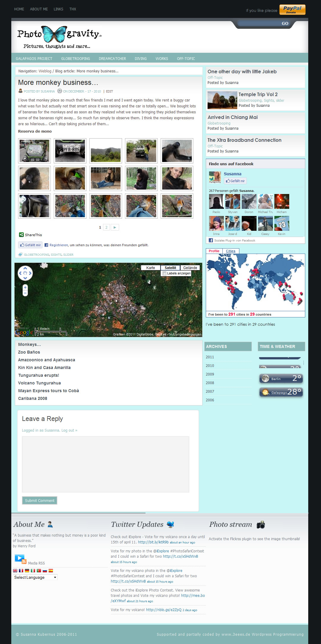This screenshot has width=321, height=644.
Task: Open the Media RSS feed icon
Action: (20, 559)
